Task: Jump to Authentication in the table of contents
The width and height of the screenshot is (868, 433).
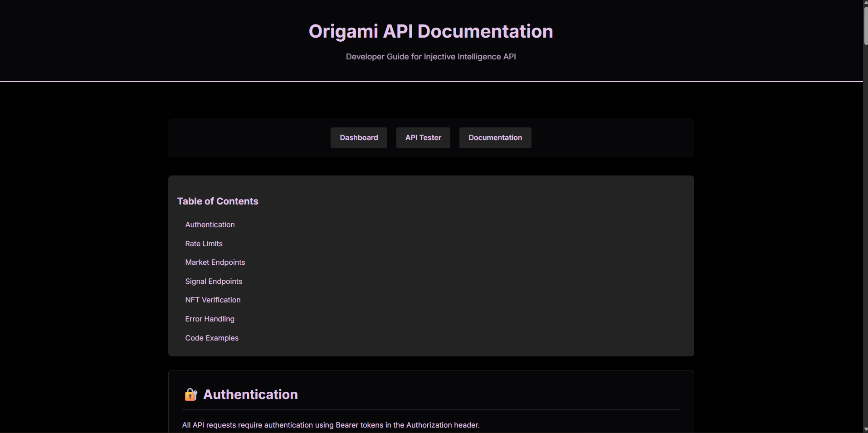Action: 210,225
